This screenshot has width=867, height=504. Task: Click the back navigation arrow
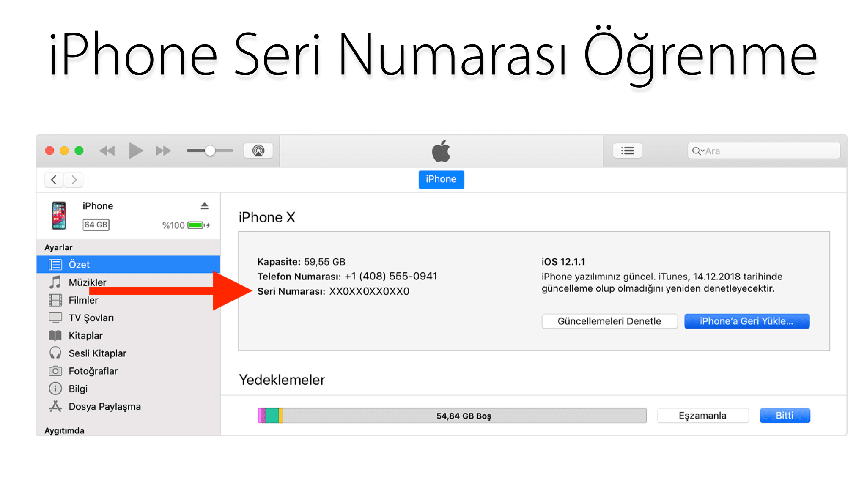click(54, 179)
